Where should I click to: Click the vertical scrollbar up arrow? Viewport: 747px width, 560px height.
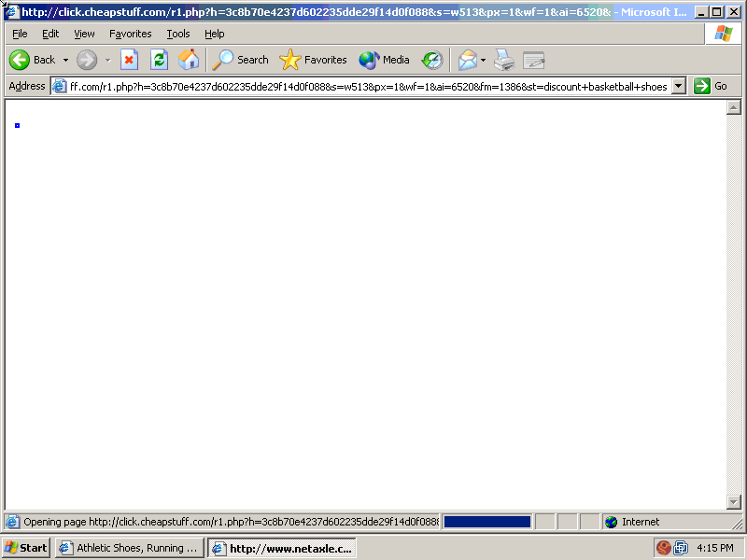click(733, 107)
